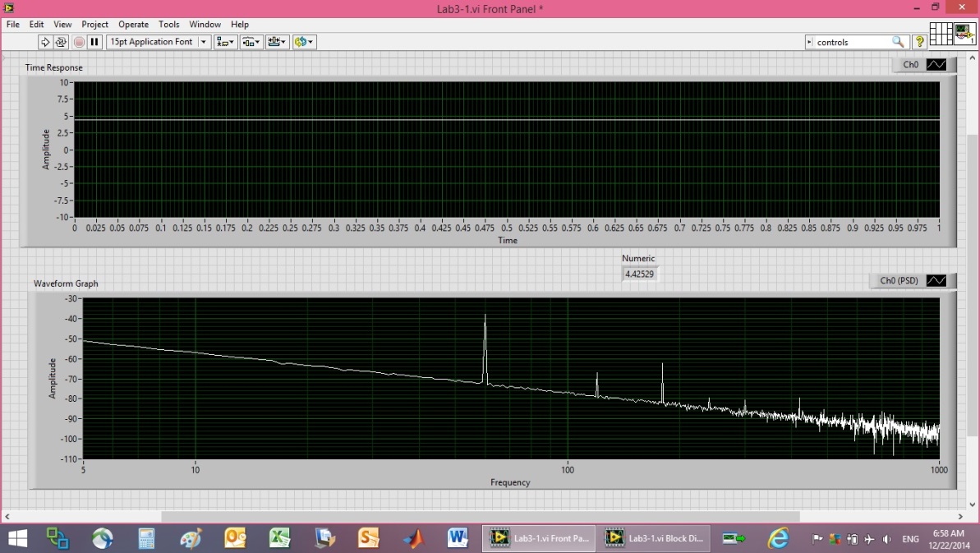Expand the Align Objects dropdown
This screenshot has width=980, height=553.
tap(224, 42)
